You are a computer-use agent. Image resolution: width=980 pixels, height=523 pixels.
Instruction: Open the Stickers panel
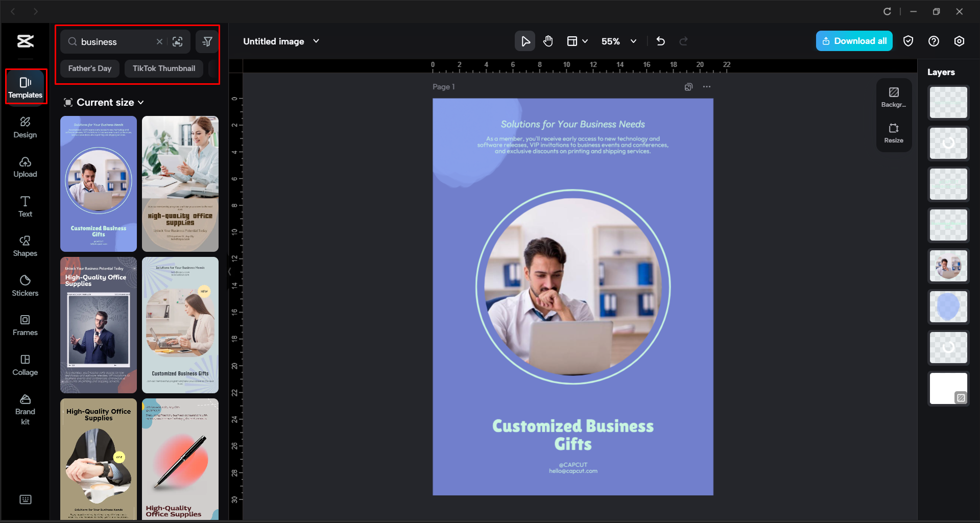tap(25, 286)
